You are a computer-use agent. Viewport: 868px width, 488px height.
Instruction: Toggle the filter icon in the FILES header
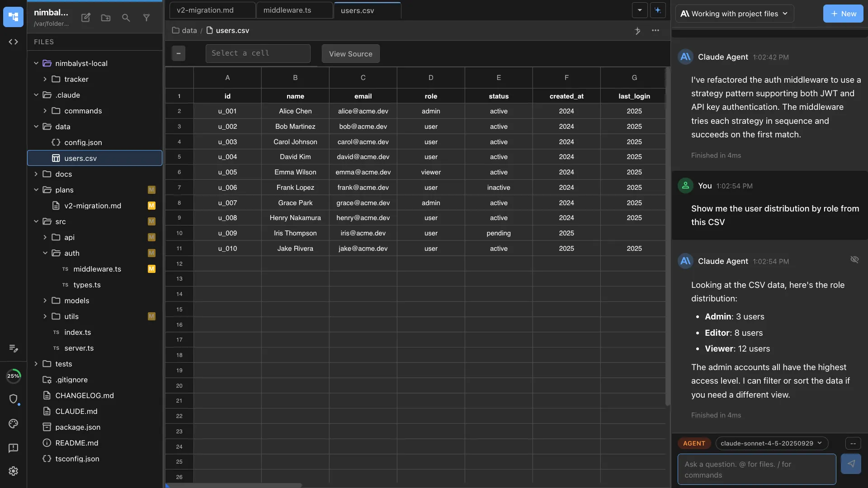coord(146,18)
